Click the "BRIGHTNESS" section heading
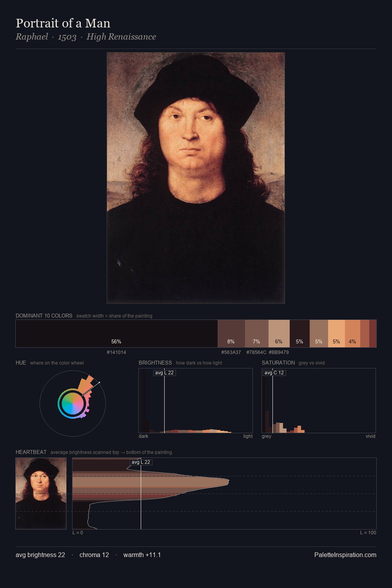 (x=155, y=363)
